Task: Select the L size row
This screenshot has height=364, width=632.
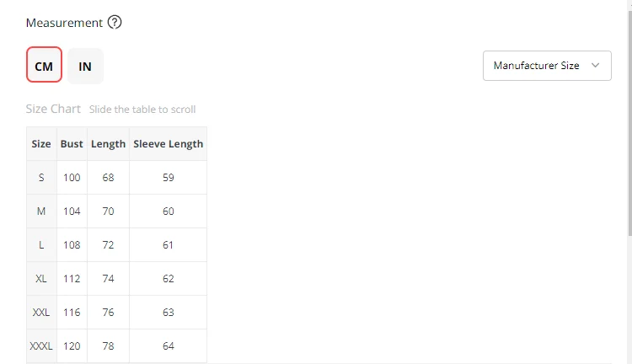Action: point(41,245)
